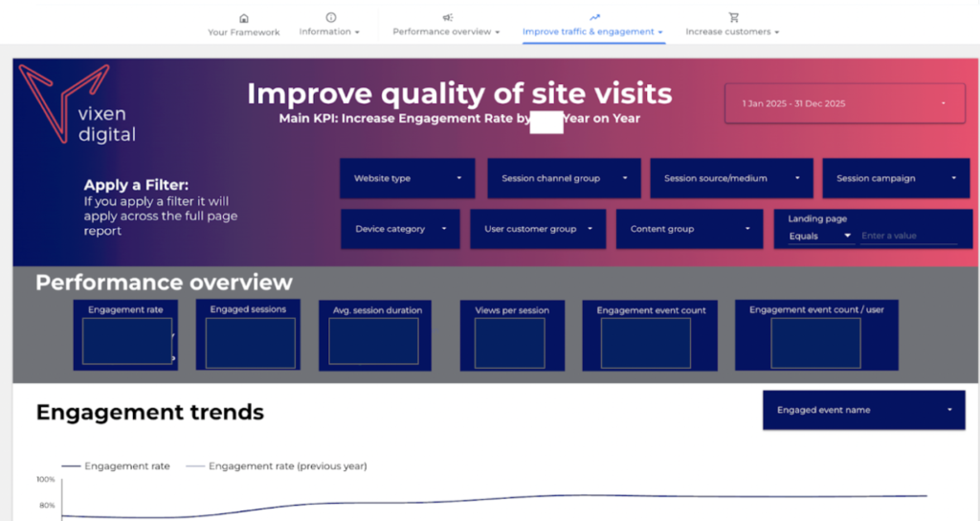Open the date range picker
The width and height of the screenshot is (980, 521).
coord(845,103)
